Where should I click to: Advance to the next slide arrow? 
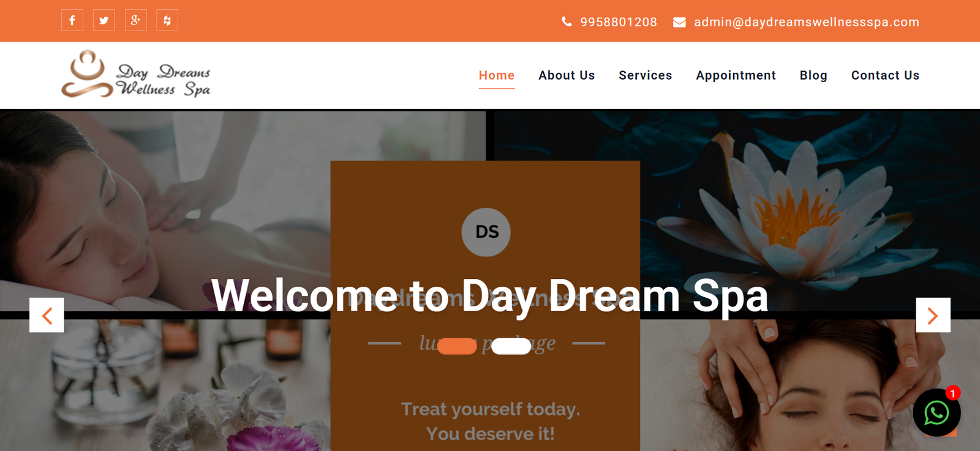[933, 315]
